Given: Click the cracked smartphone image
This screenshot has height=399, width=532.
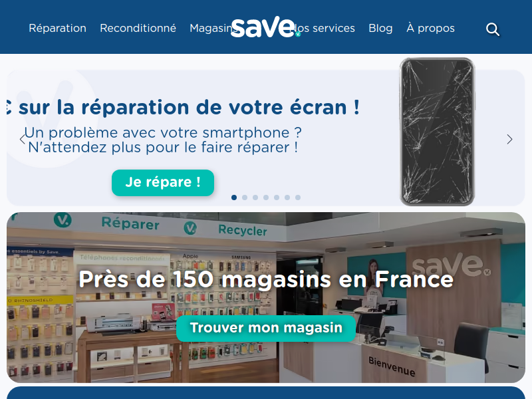Looking at the screenshot, I should point(438,132).
